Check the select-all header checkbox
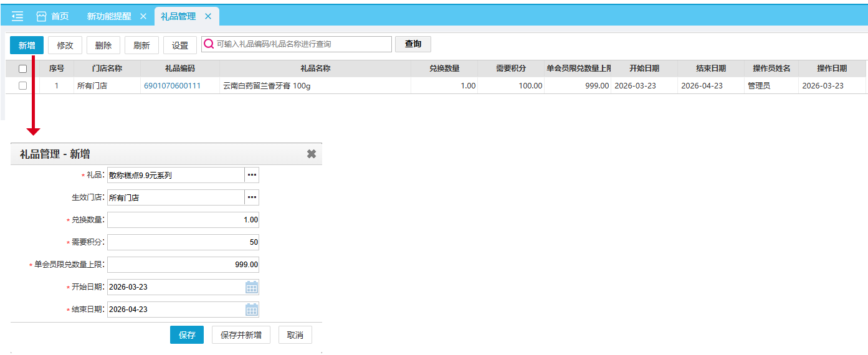 tap(23, 69)
